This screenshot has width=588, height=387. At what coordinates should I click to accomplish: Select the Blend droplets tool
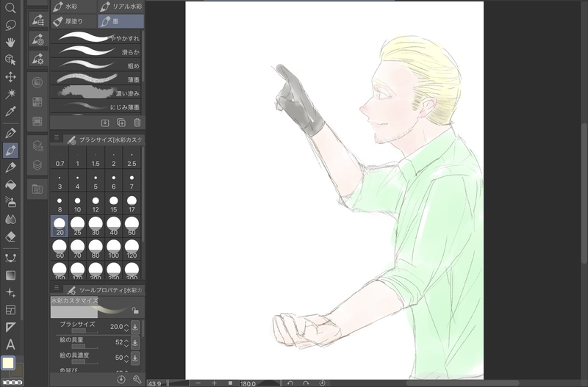10,219
